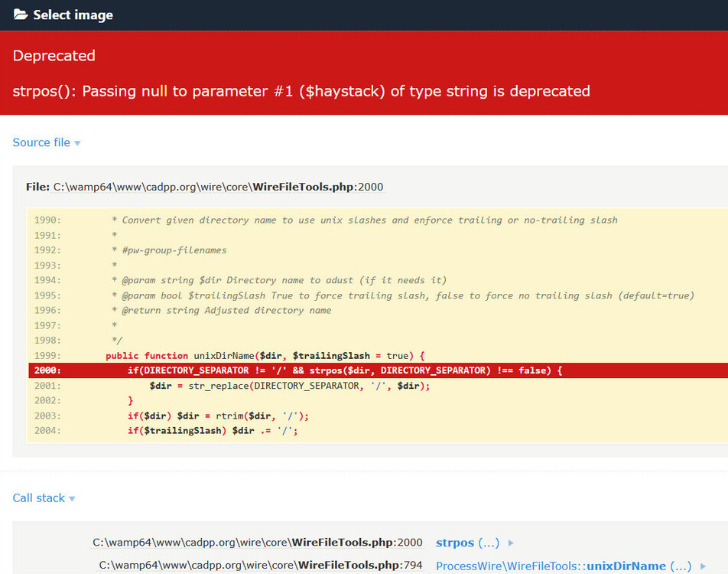The width and height of the screenshot is (728, 574).
Task: Expand arguments arrow next to unixDirName (...)
Action: (x=704, y=566)
